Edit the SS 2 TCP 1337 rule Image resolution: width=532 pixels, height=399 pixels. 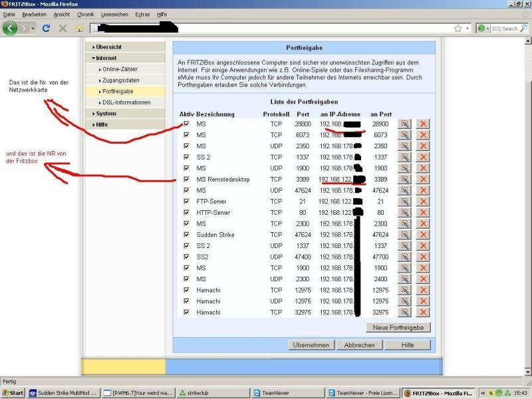404,157
